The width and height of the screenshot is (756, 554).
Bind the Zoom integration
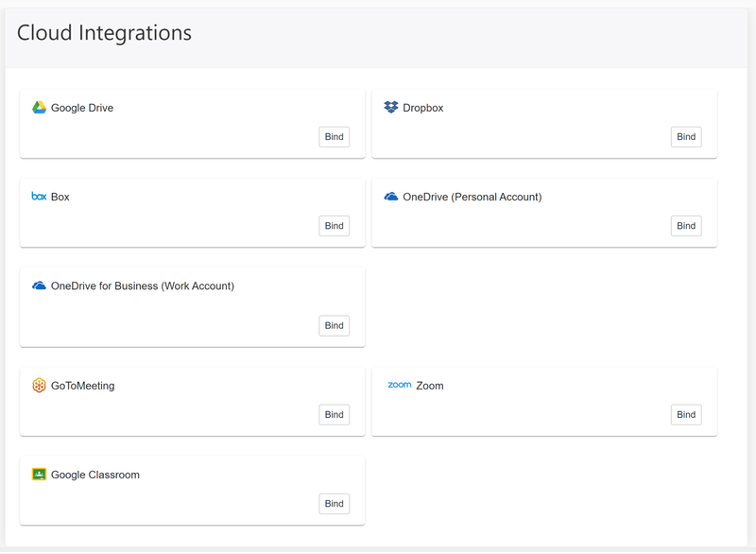686,415
